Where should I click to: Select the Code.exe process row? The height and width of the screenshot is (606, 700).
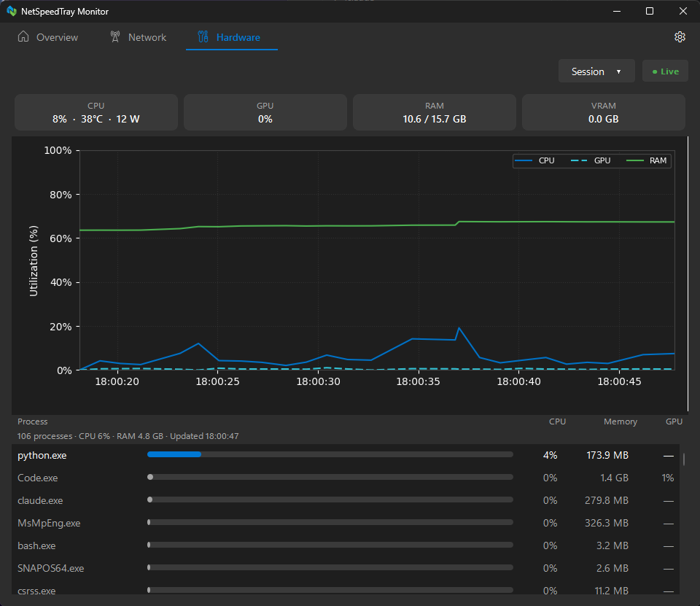(346, 478)
